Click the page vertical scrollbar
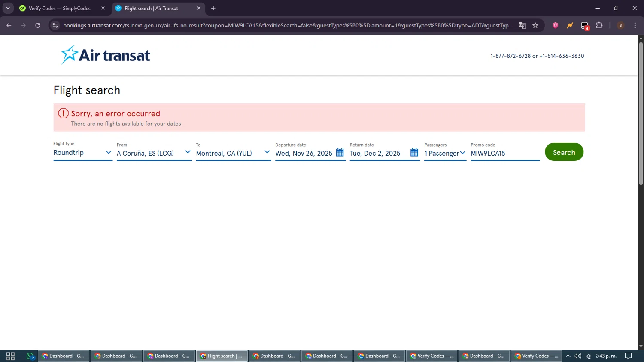Viewport: 644px width, 362px height. [x=641, y=114]
